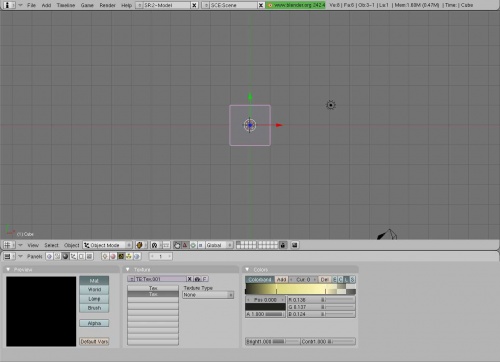Open the Render menu

[107, 5]
